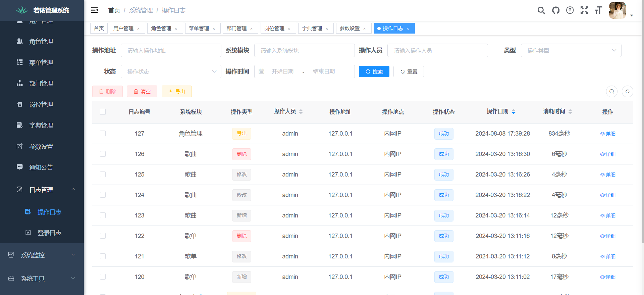Expand the 系统监控 sidebar menu
644x295 pixels.
coord(42,255)
